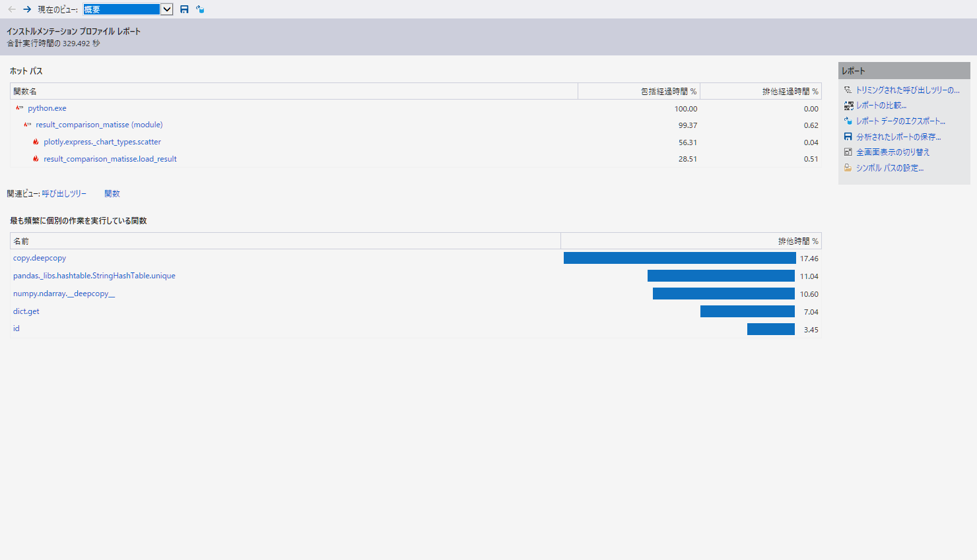
Task: Select the 100.00 inclusive time value for python.exe
Action: (x=686, y=109)
